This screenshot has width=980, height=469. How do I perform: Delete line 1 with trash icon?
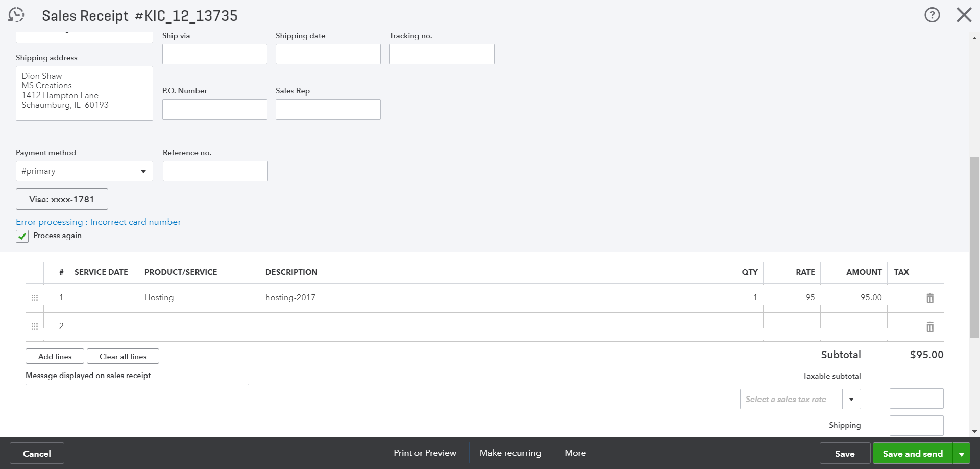coord(930,298)
